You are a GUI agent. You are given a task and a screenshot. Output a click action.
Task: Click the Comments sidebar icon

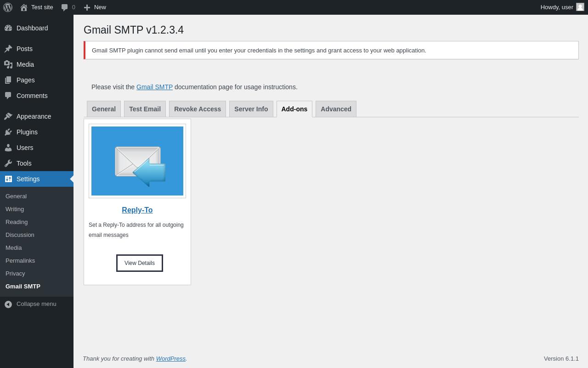(8, 96)
